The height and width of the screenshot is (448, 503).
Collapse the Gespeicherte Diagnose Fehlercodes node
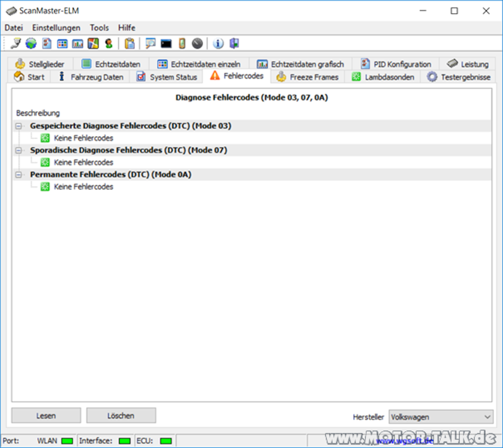tap(19, 126)
